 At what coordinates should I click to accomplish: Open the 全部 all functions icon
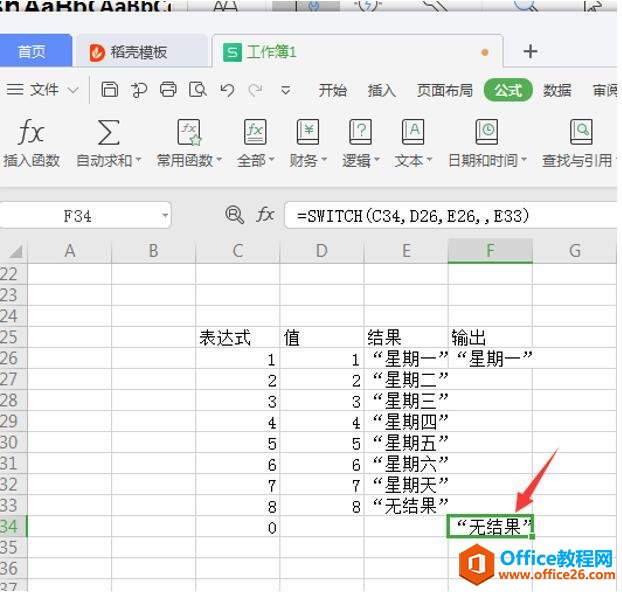click(255, 132)
